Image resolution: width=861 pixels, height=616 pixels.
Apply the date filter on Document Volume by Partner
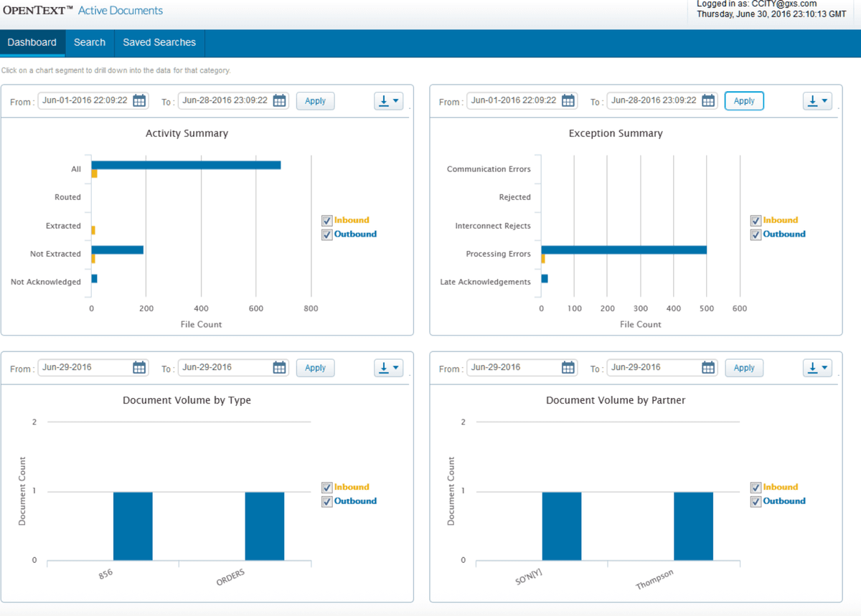point(744,367)
